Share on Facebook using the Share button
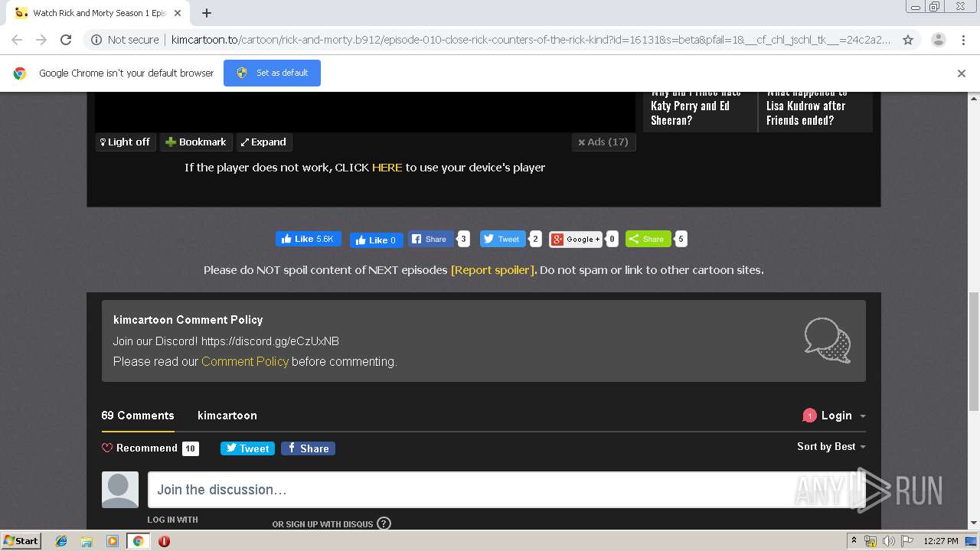The height and width of the screenshot is (551, 980). coord(430,239)
